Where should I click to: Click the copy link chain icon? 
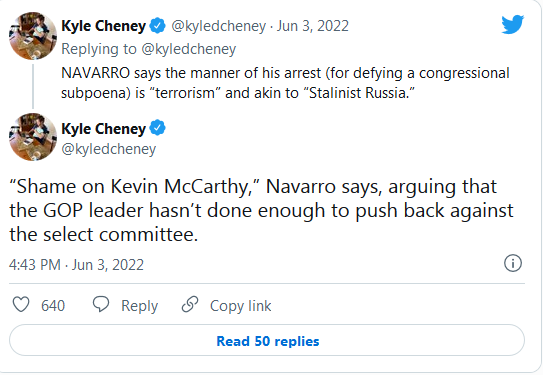190,305
